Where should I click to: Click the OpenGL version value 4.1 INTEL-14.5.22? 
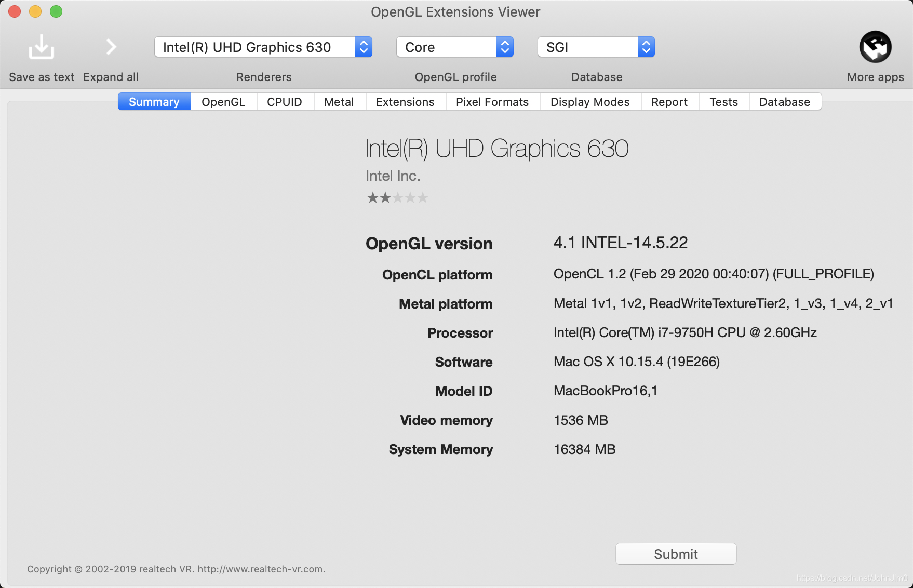click(x=621, y=243)
